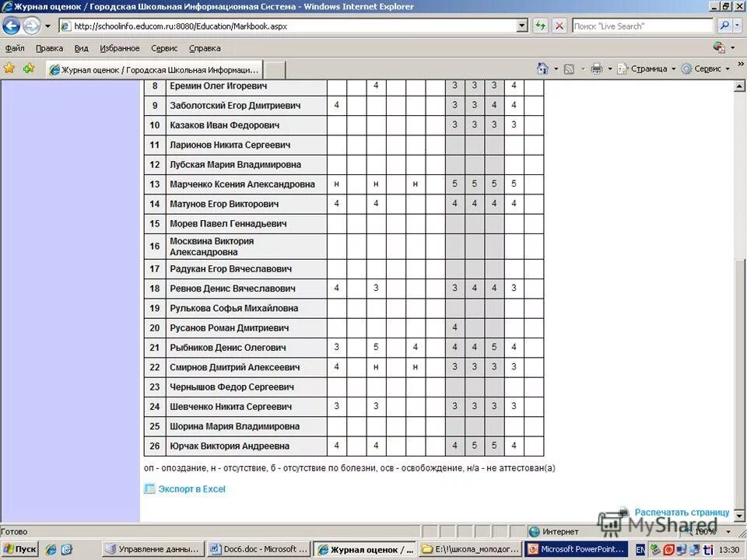The width and height of the screenshot is (747, 560).
Task: Click student name Шевченко Никита Сергеевич
Action: click(x=230, y=407)
